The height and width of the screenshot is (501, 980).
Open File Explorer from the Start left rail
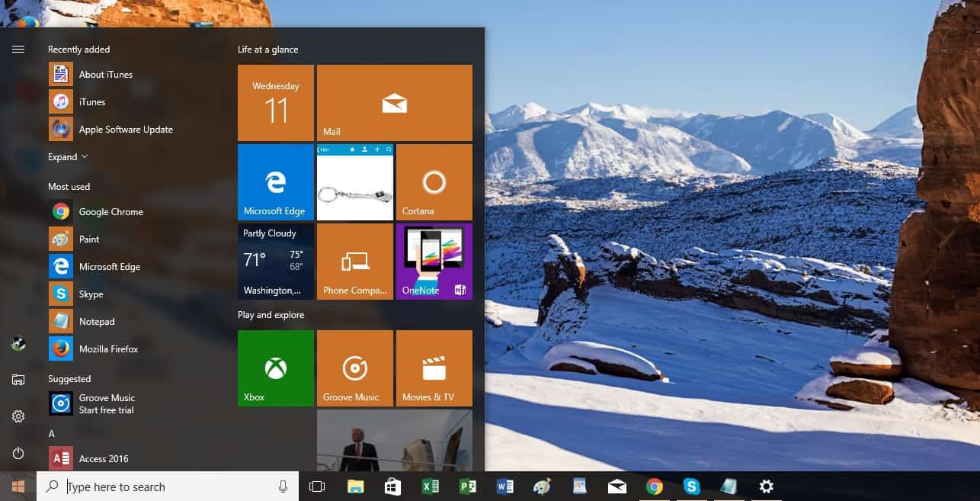click(18, 380)
